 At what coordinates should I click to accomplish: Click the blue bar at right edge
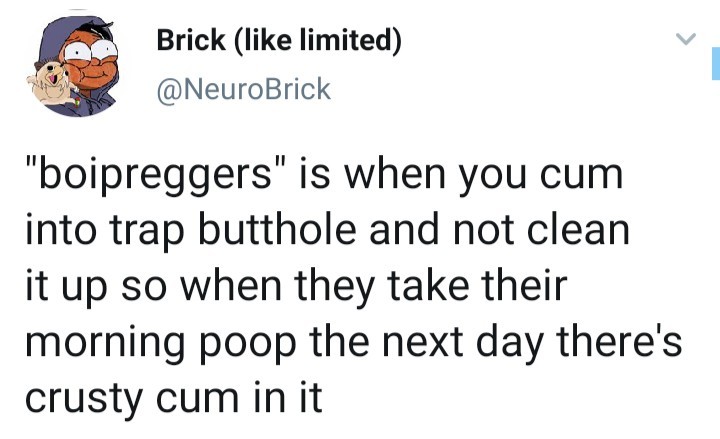[716, 63]
